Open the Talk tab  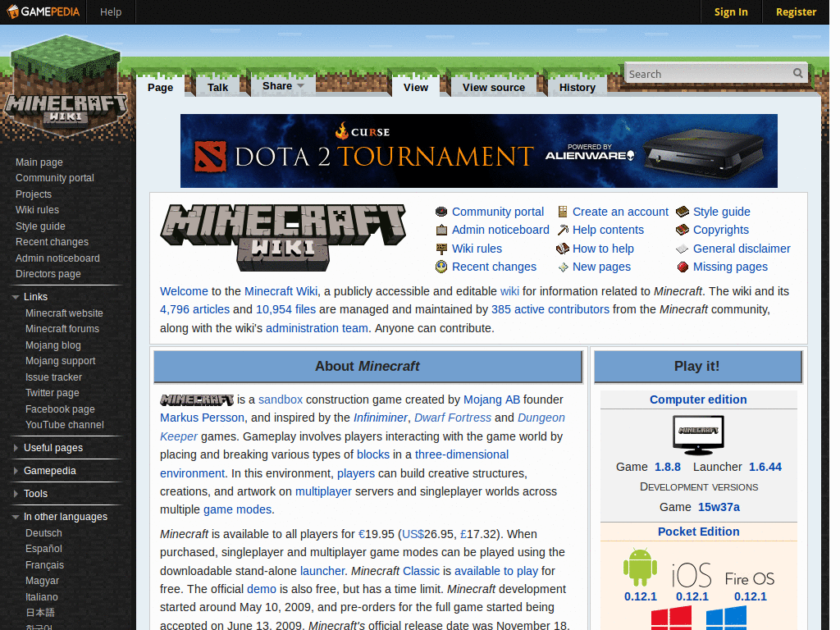point(217,87)
